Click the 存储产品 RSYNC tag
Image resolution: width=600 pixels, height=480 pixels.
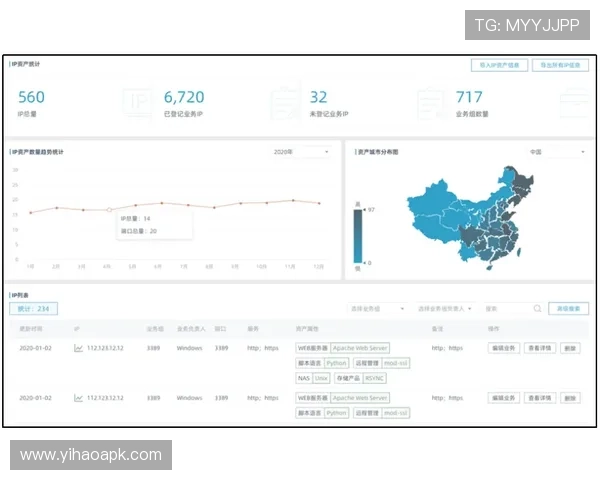point(360,378)
